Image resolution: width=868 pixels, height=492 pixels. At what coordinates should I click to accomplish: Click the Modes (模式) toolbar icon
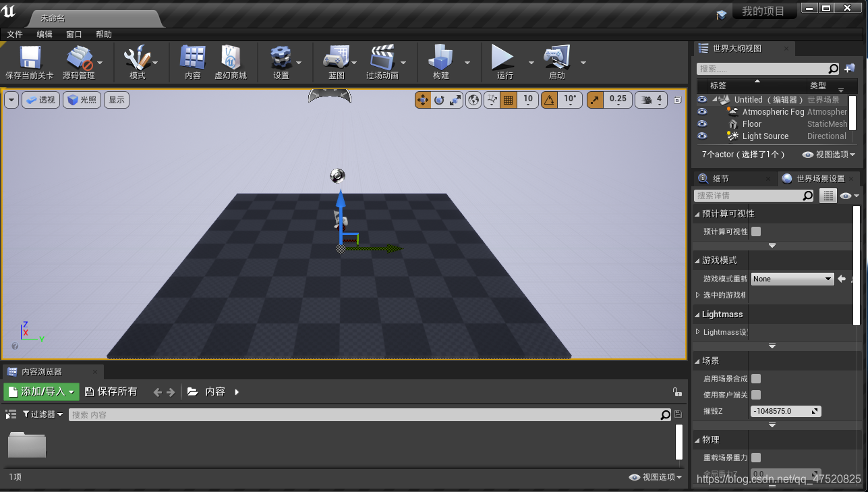tap(137, 58)
